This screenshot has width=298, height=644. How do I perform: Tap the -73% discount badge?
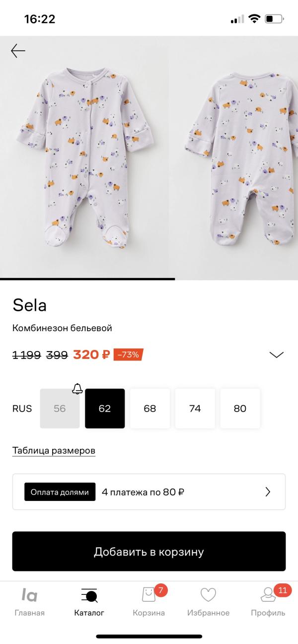pos(128,355)
